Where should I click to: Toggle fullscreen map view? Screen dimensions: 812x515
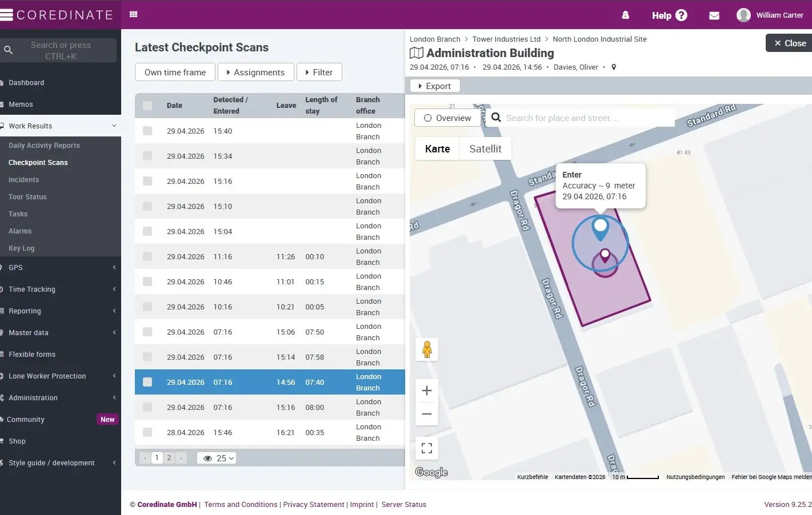click(427, 448)
